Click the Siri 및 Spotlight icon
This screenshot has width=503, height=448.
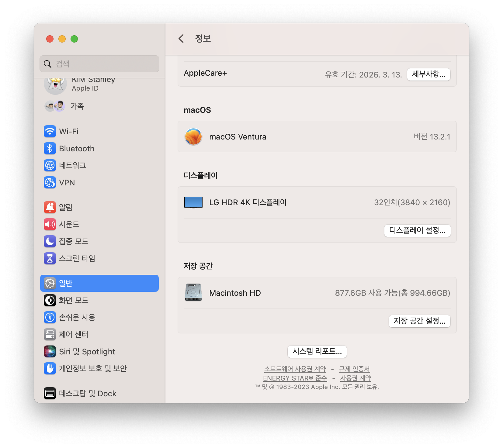pos(50,351)
